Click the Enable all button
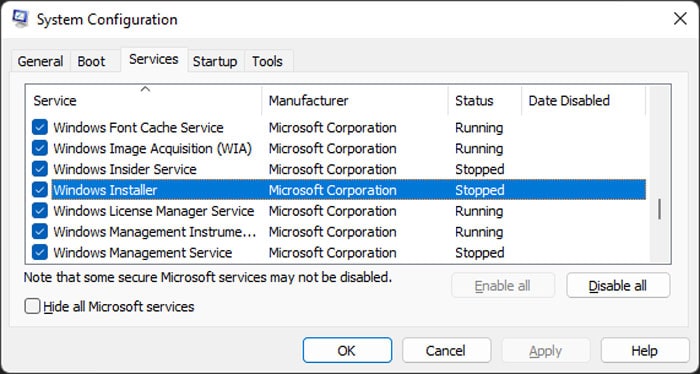700x374 pixels. pos(503,286)
